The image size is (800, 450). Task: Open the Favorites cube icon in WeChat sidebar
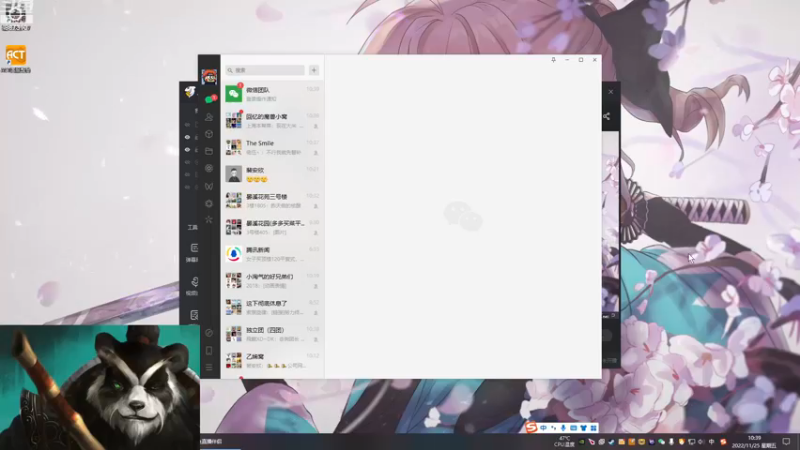tap(209, 134)
